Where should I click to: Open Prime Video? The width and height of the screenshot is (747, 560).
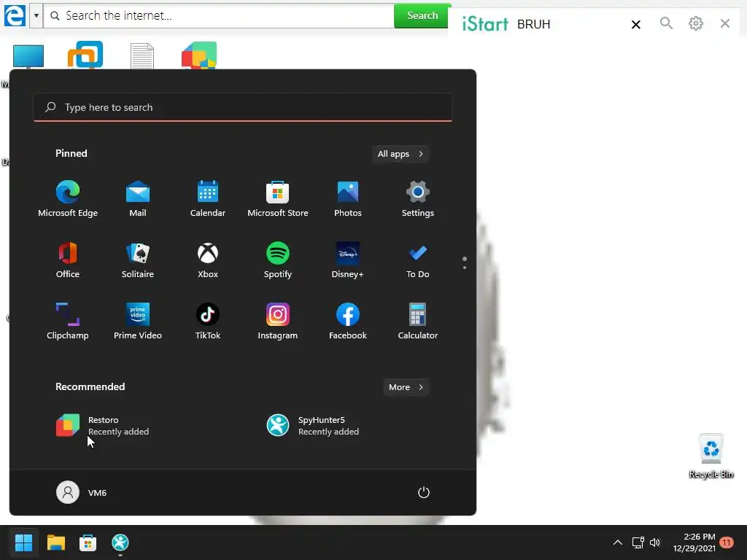coord(138,322)
